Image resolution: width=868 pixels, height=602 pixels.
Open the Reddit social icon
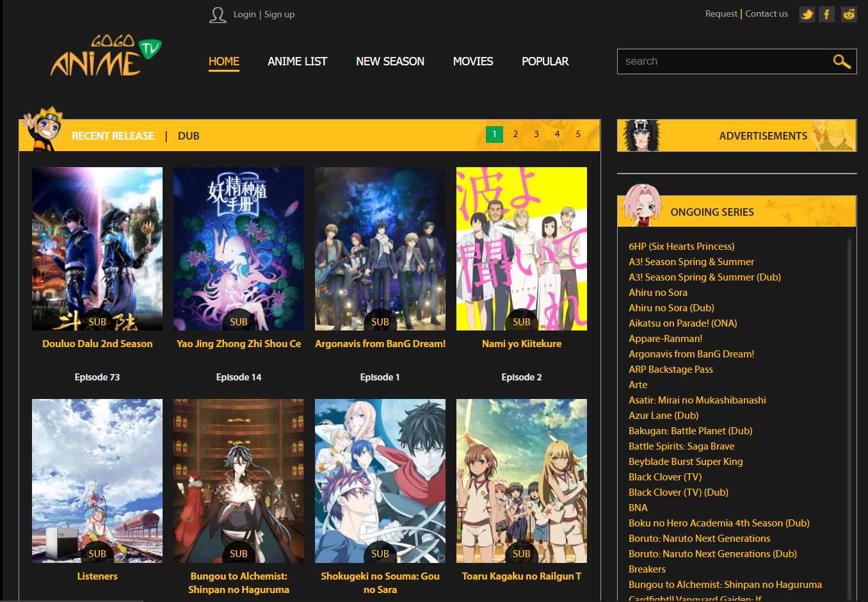tap(849, 14)
